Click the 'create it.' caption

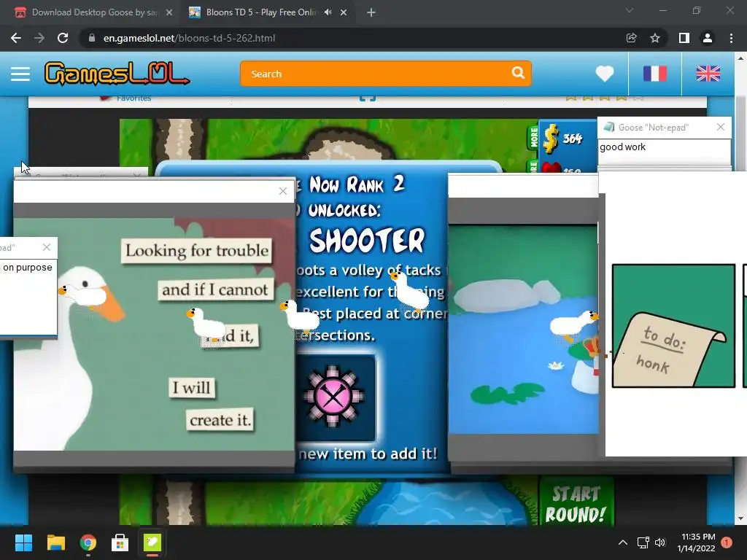[x=220, y=420]
